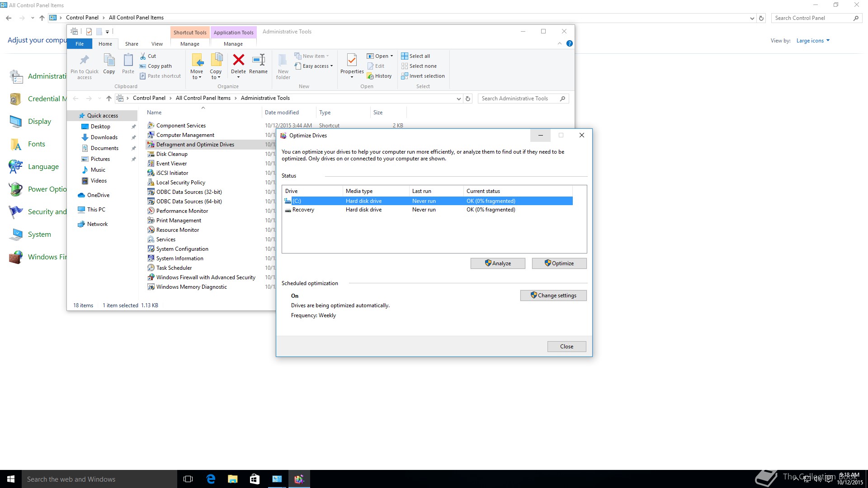Open the Shortcut Tools tab
868x488 pixels.
pos(190,33)
